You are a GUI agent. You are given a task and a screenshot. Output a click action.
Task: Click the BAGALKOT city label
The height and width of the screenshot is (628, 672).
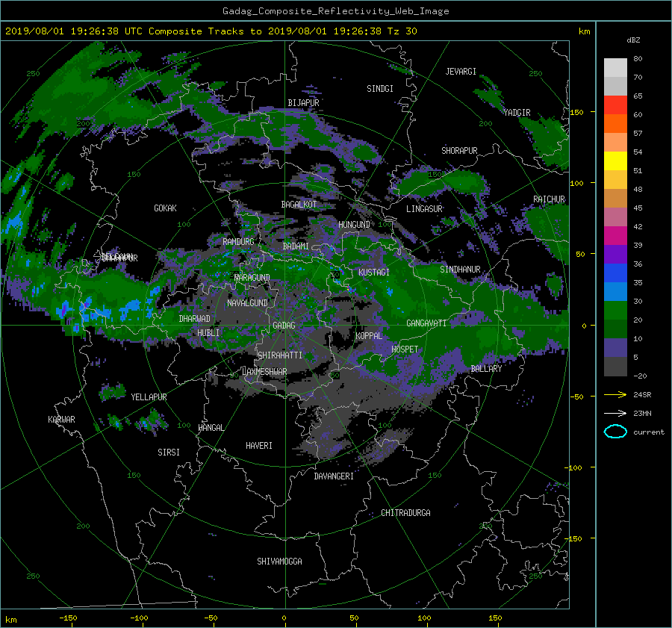click(299, 205)
